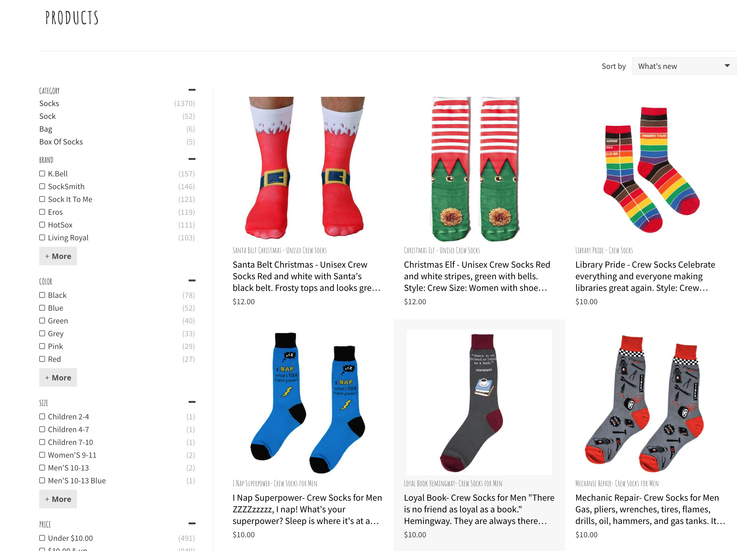Viewport: 756px width, 551px height.
Task: Tick the Children 2-4 size checkbox
Action: tap(42, 416)
